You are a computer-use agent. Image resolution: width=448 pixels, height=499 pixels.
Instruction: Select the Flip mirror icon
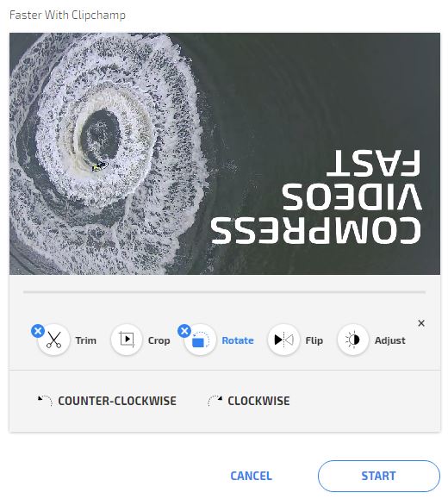[x=283, y=340]
